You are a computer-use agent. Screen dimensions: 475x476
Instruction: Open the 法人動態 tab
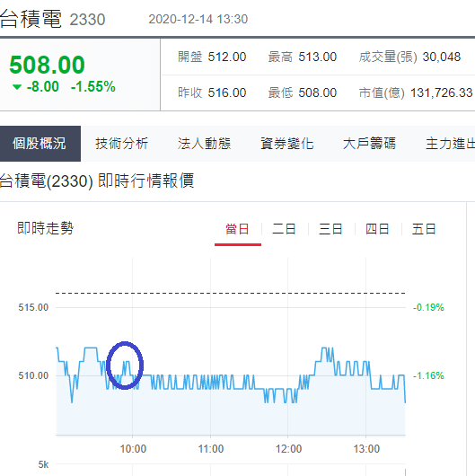click(204, 144)
